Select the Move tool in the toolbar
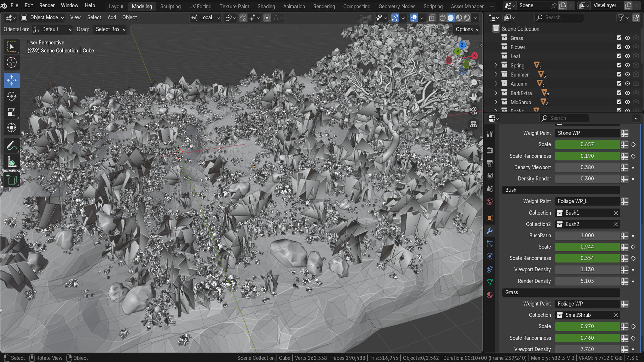 click(12, 80)
